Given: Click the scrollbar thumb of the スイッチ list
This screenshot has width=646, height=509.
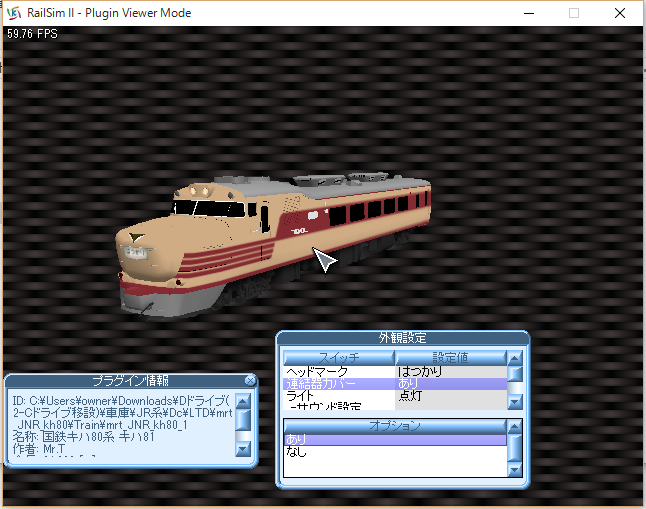Looking at the screenshot, I should coord(515,374).
